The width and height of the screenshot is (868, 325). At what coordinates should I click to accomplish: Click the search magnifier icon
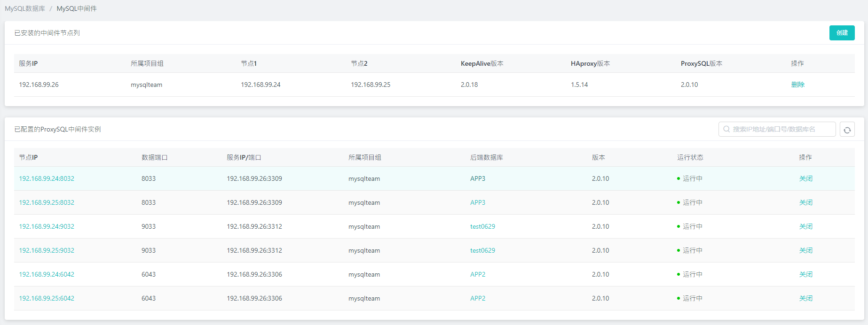pos(726,129)
